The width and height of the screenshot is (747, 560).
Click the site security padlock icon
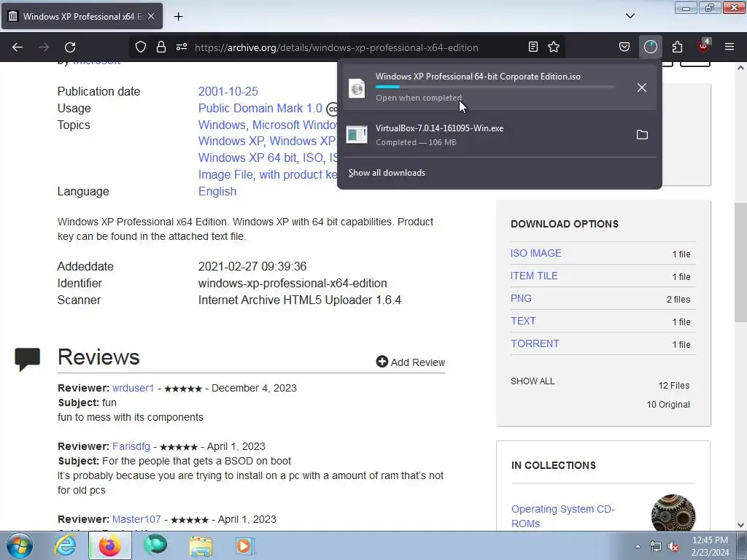161,47
